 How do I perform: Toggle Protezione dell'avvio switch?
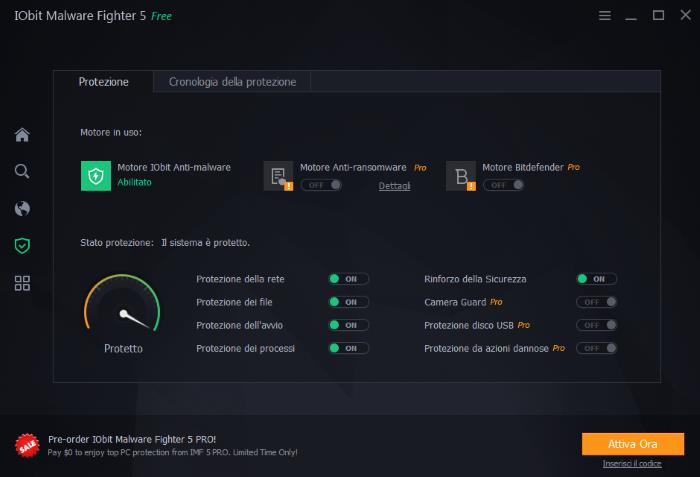(348, 325)
